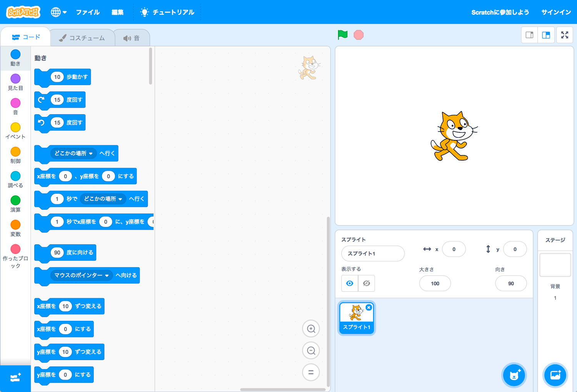Select the 制御 block category
Image resolution: width=577 pixels, height=392 pixels.
(15, 155)
